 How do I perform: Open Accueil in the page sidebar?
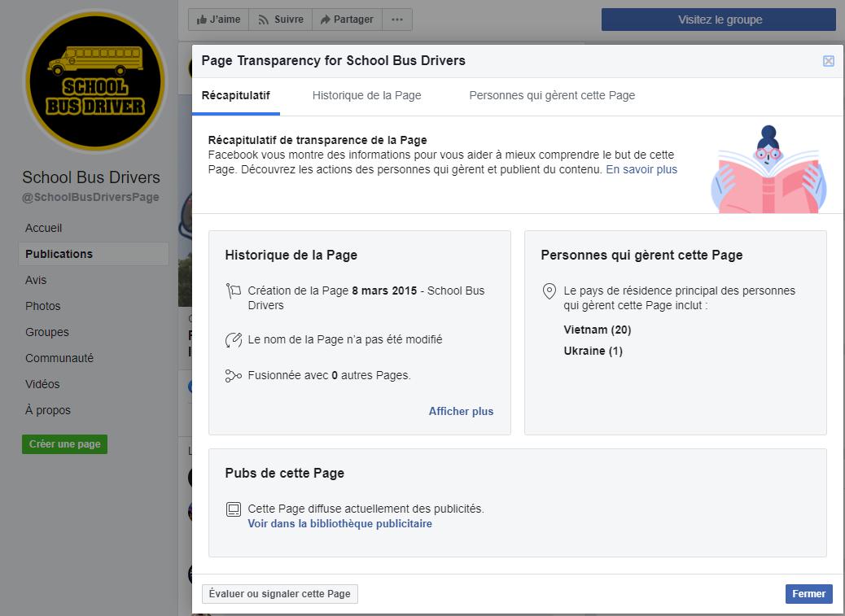point(44,228)
